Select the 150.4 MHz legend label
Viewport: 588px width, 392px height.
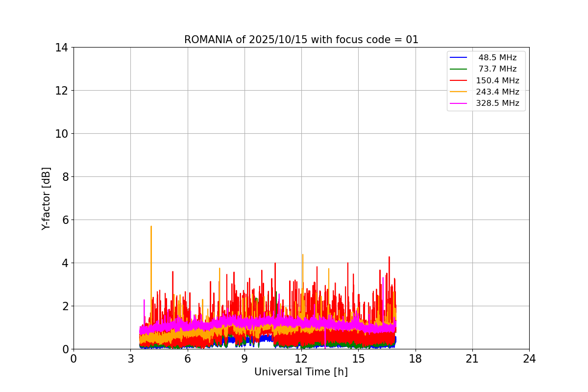click(x=497, y=80)
